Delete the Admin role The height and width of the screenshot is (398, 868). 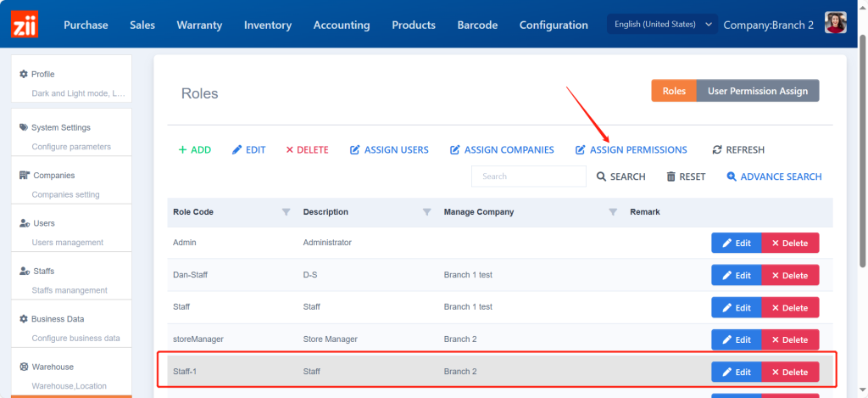tap(790, 243)
